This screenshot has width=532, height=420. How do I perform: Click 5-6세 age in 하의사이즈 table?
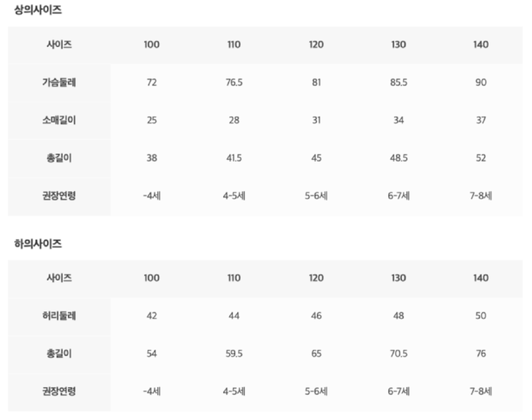pyautogui.click(x=316, y=391)
